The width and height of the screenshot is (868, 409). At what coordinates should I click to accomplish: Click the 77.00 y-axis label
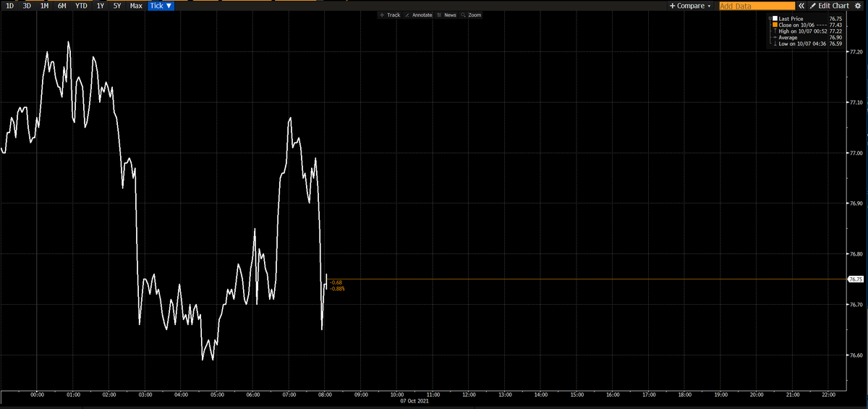[856, 153]
